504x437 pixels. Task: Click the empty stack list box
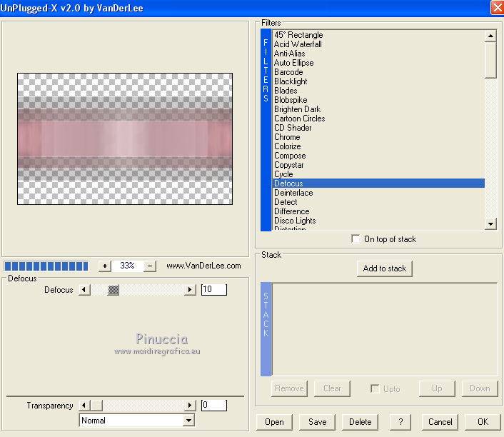coord(385,329)
